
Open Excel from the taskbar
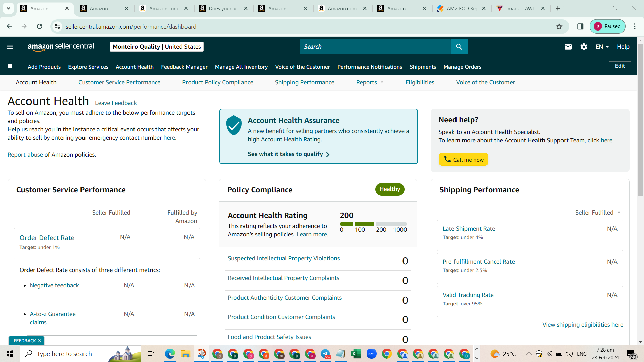[356, 354]
